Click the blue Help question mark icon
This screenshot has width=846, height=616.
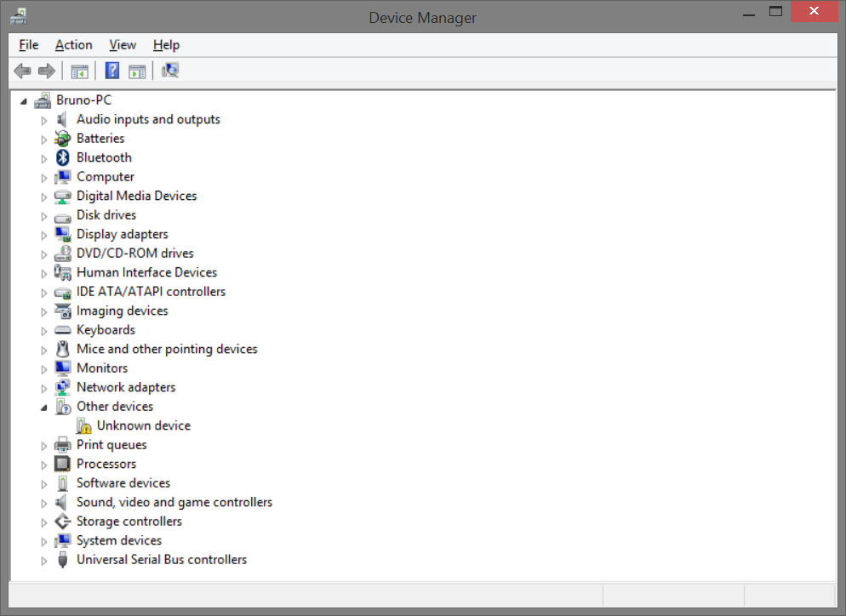[111, 71]
